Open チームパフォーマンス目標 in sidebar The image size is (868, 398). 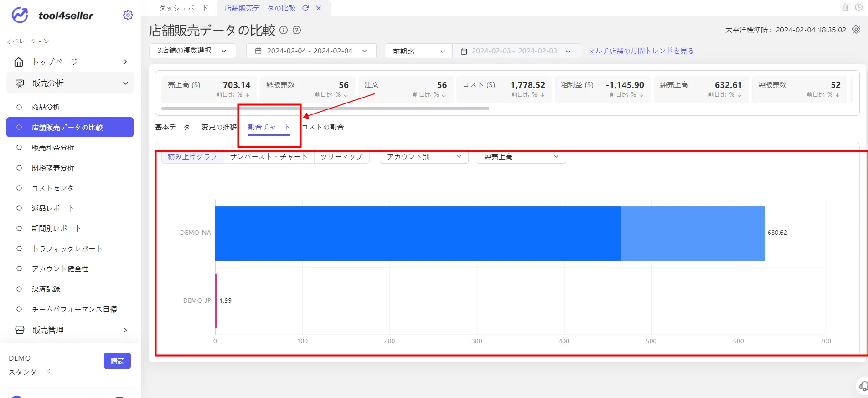pyautogui.click(x=74, y=309)
